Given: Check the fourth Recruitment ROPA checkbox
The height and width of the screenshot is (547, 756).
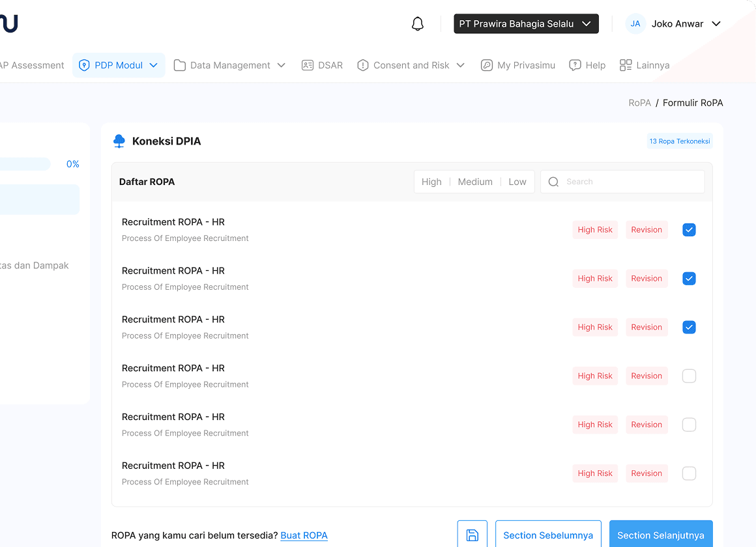Looking at the screenshot, I should (689, 376).
